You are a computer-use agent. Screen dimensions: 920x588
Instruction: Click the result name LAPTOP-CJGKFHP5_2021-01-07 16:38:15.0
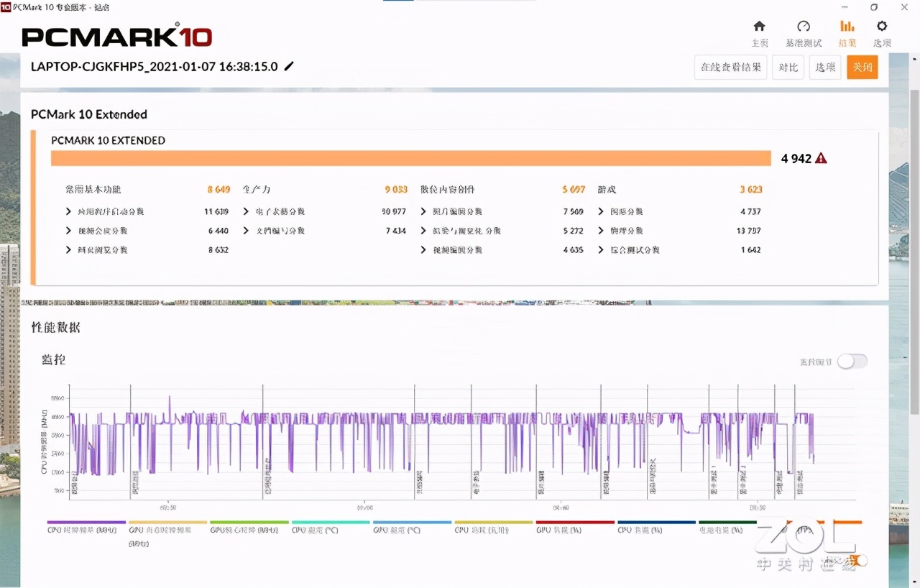155,66
